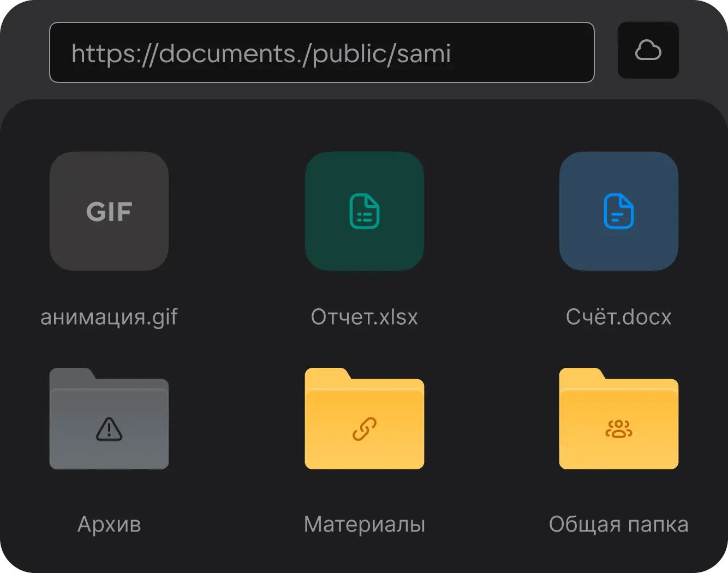Click the Архив folder name
Viewport: 728px width, 573px height.
(x=109, y=524)
